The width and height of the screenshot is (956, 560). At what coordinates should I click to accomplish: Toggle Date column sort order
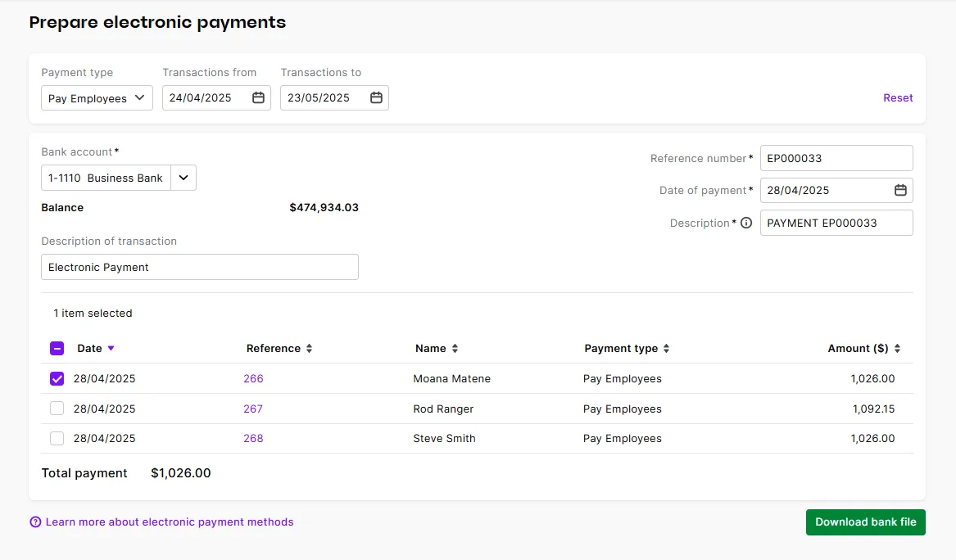point(110,348)
